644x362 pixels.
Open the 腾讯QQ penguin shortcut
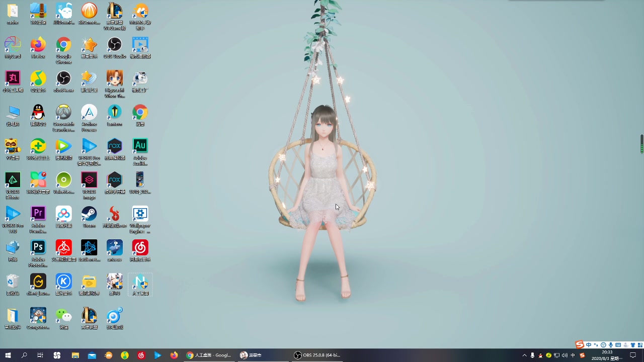coord(38,115)
